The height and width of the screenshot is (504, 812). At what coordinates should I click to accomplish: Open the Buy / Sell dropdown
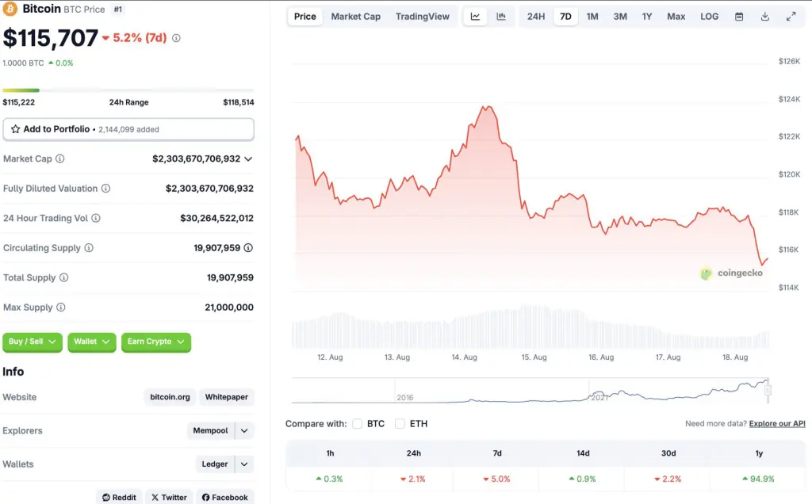click(33, 342)
